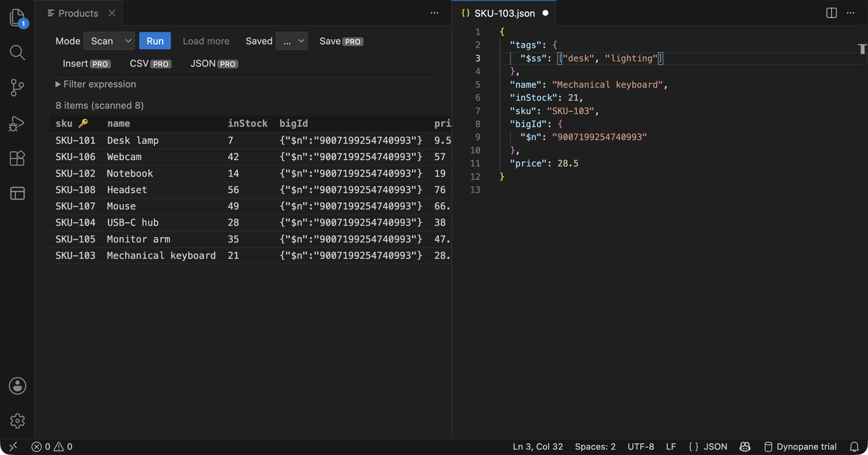Open the Manage gear icon
The height and width of the screenshot is (455, 868).
tap(17, 421)
